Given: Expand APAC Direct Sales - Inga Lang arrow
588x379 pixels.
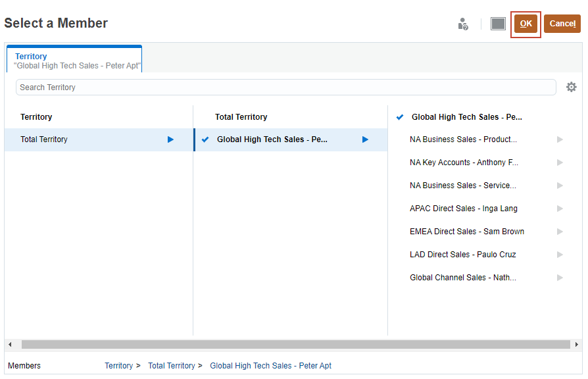Looking at the screenshot, I should click(x=560, y=209).
